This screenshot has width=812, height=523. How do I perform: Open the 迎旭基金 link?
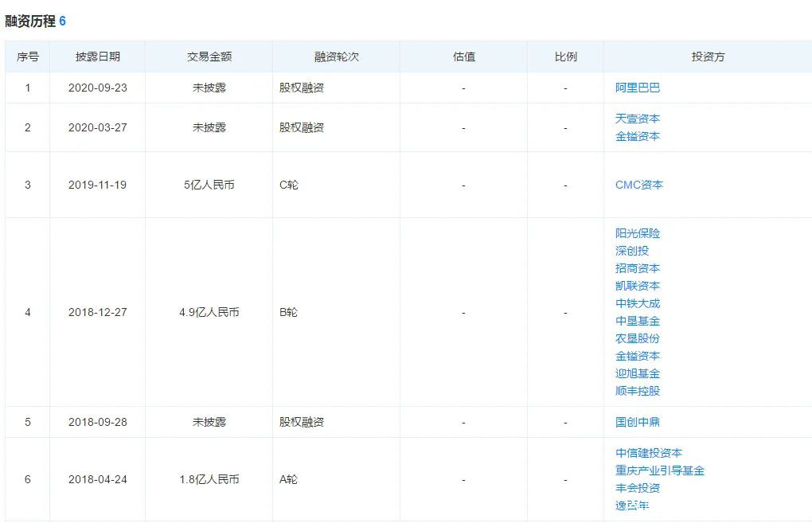638,374
